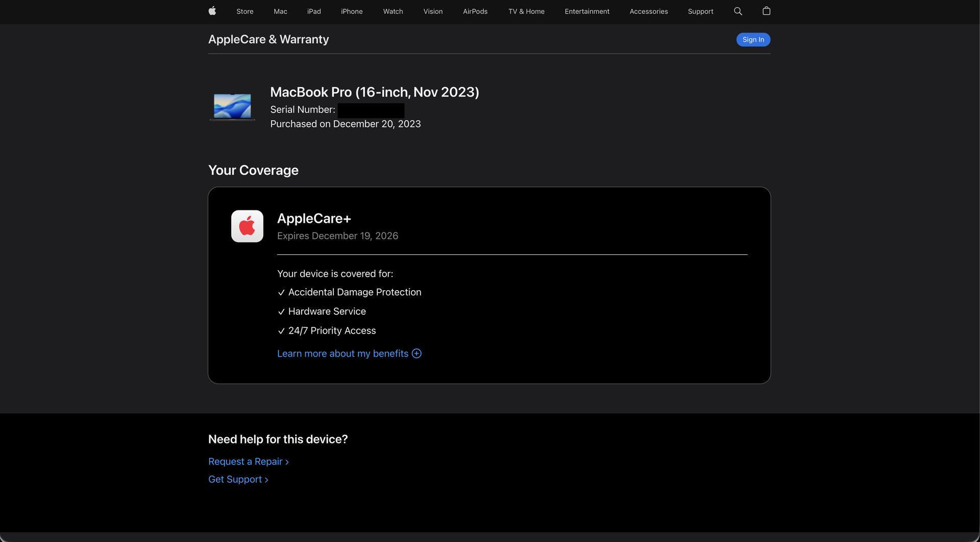Click the AppleCare+ plan title
The width and height of the screenshot is (980, 542).
click(x=314, y=218)
